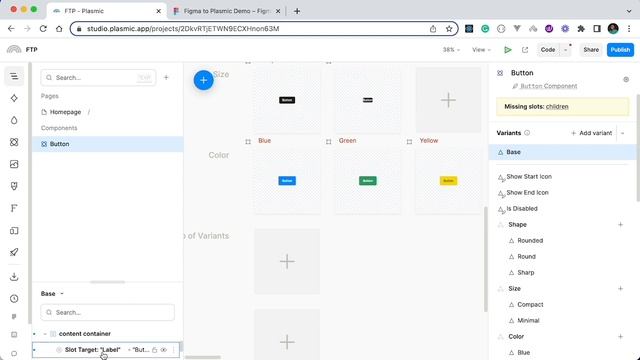Open the Add variant dropdown arrow
Image resolution: width=640 pixels, height=360 pixels.
pos(622,133)
